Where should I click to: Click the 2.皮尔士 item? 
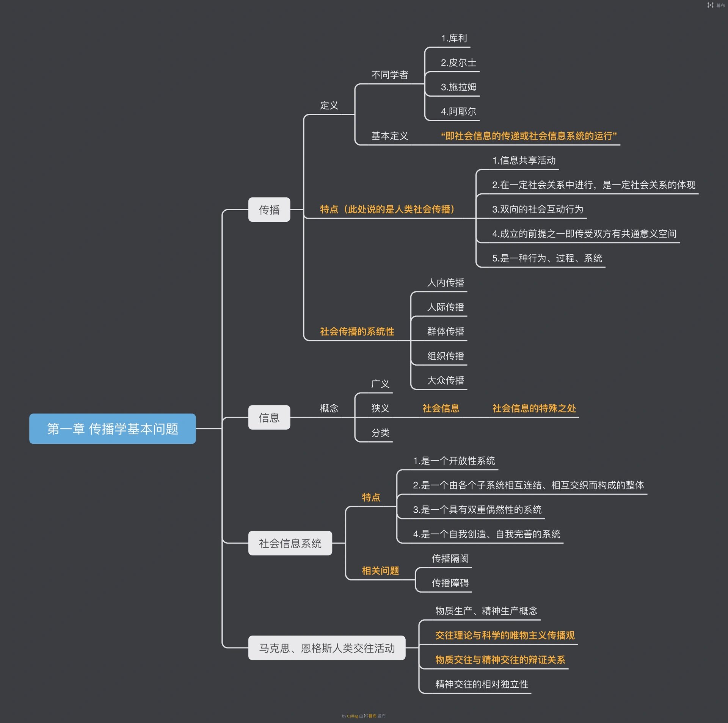[458, 63]
